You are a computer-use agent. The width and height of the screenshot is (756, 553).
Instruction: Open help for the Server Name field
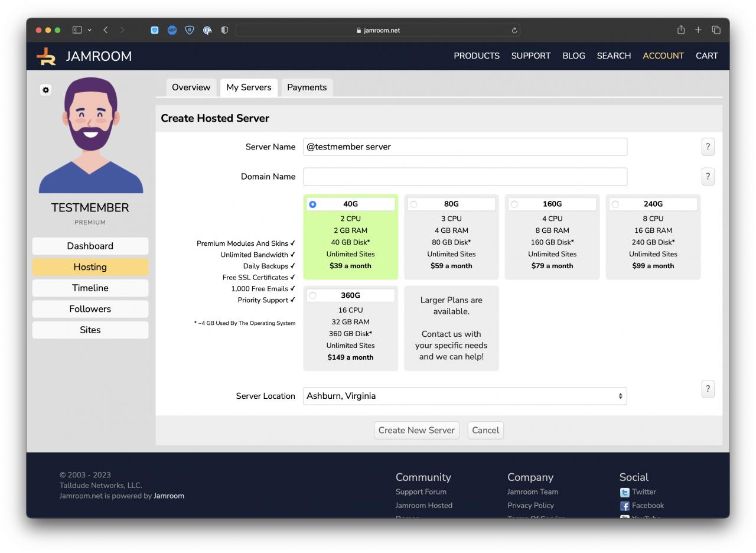pyautogui.click(x=708, y=147)
